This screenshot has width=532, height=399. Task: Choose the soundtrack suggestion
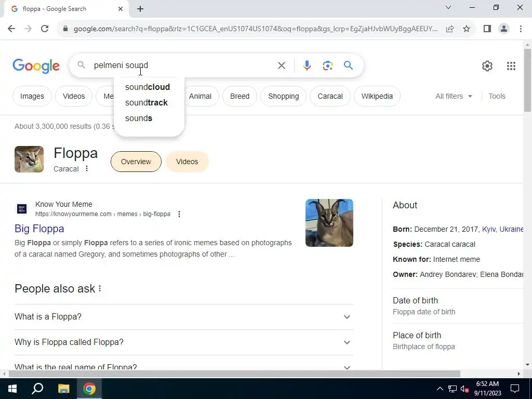(146, 103)
